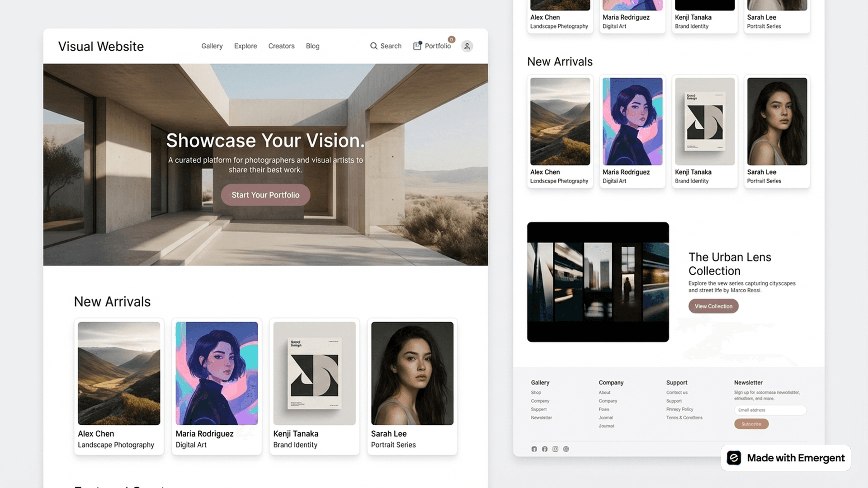Click the email @ icon in the footer

pyautogui.click(x=566, y=449)
